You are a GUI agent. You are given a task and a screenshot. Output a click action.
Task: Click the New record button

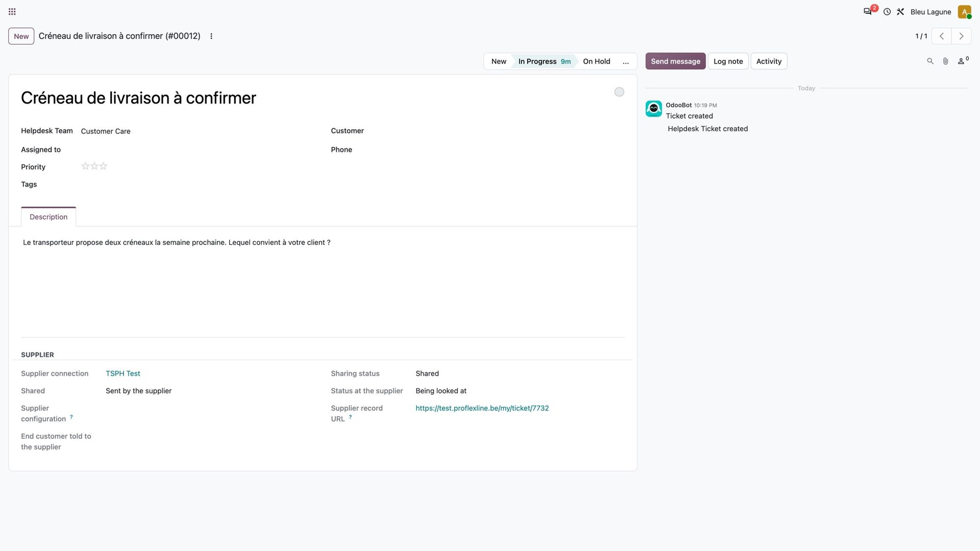pos(21,36)
